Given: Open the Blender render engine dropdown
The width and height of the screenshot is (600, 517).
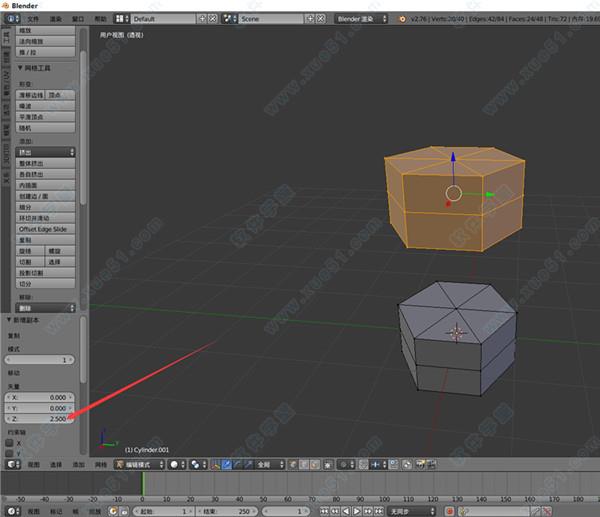Looking at the screenshot, I should point(361,19).
